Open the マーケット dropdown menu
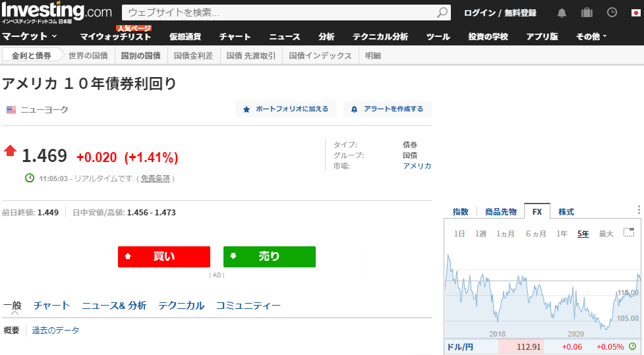The width and height of the screenshot is (644, 355). (x=30, y=36)
